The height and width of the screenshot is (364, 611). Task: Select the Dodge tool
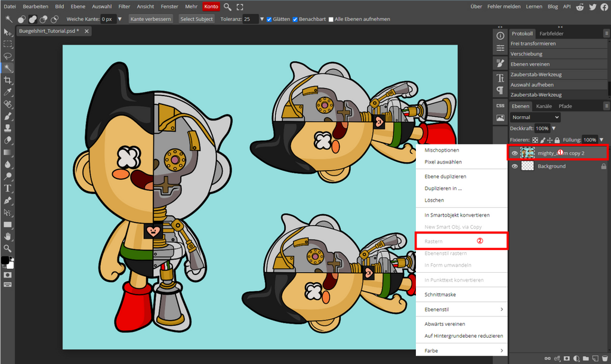(x=7, y=176)
